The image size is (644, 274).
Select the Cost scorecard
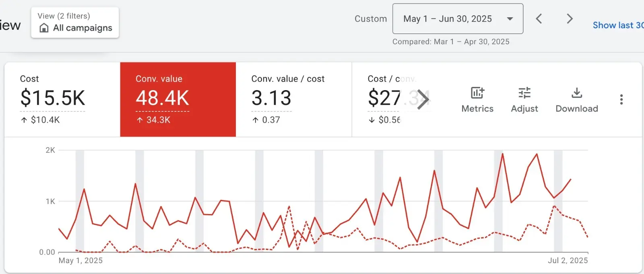[62, 99]
